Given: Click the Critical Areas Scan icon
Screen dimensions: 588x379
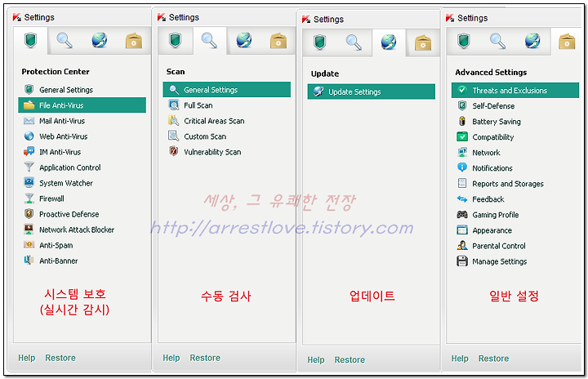Looking at the screenshot, I should point(174,120).
